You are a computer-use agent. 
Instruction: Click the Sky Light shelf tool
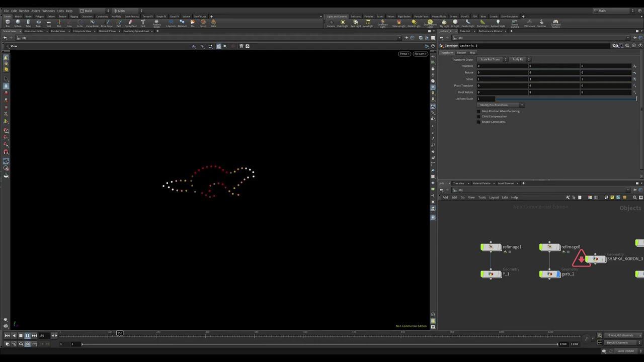[x=444, y=23]
